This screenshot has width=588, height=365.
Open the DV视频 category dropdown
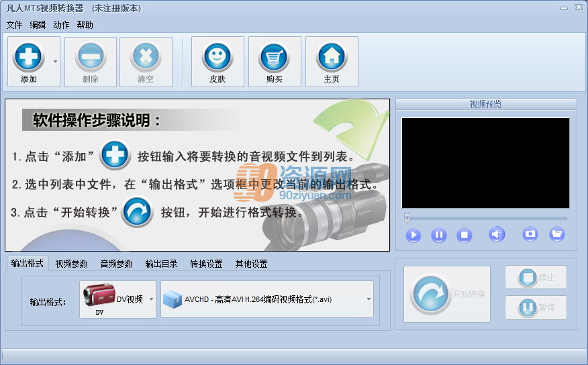pyautogui.click(x=117, y=299)
